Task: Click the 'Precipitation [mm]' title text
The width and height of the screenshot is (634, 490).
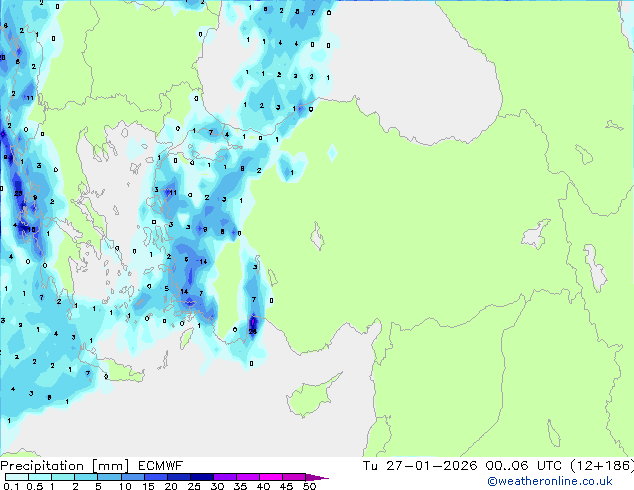Action: [x=65, y=466]
